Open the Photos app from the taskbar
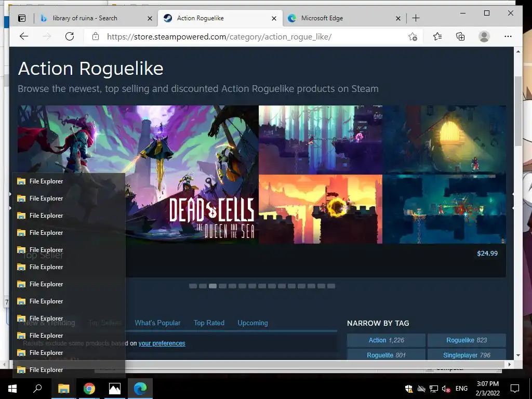The image size is (532, 399). (115, 389)
